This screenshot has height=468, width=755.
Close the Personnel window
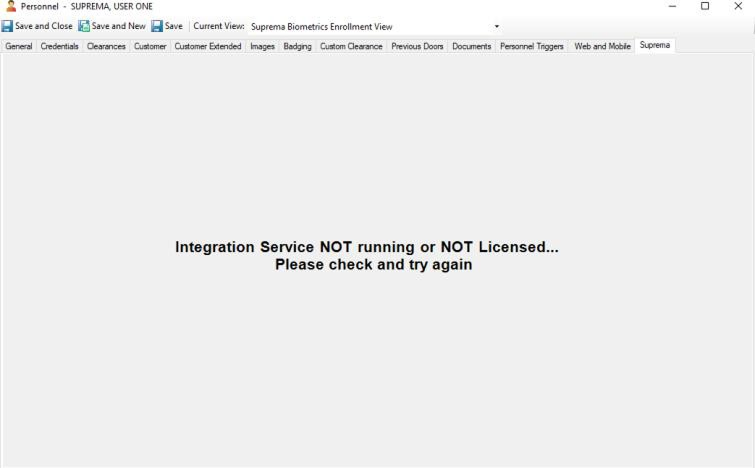click(x=738, y=7)
